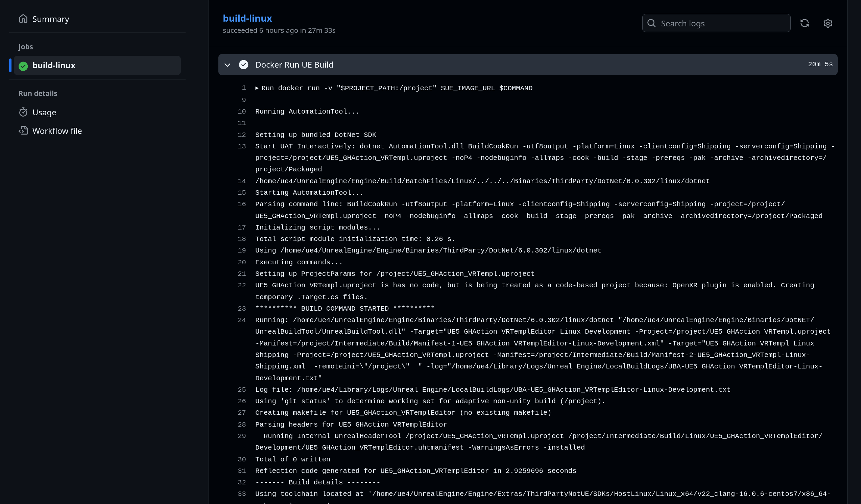The height and width of the screenshot is (504, 861).
Task: Click the magnifier icon in search box
Action: tap(651, 23)
